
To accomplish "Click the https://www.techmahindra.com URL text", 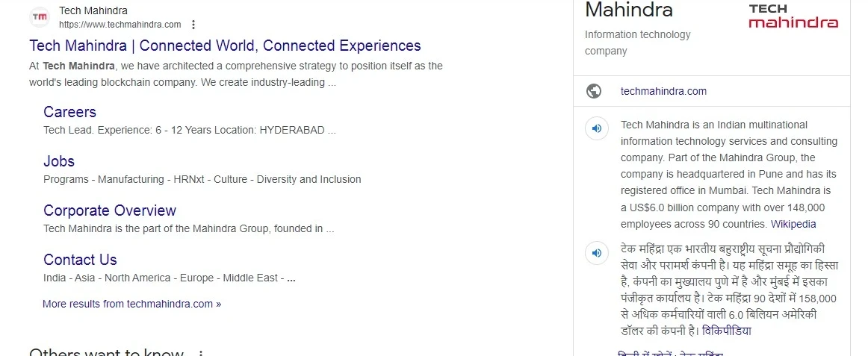I will coord(120,25).
